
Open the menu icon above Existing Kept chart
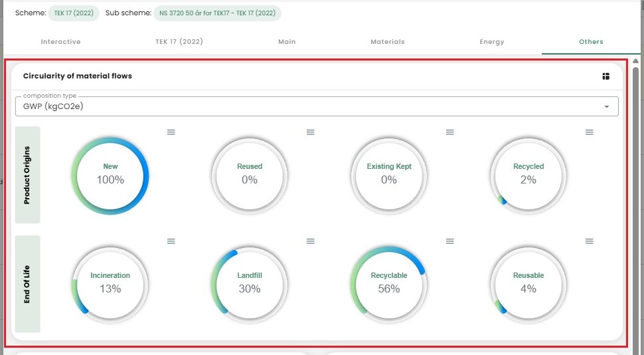[449, 132]
